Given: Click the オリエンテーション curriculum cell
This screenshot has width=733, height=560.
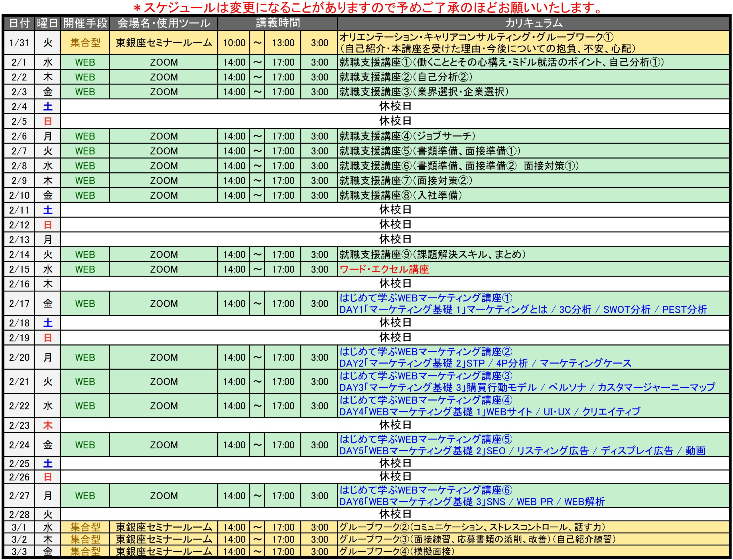Looking at the screenshot, I should click(533, 43).
